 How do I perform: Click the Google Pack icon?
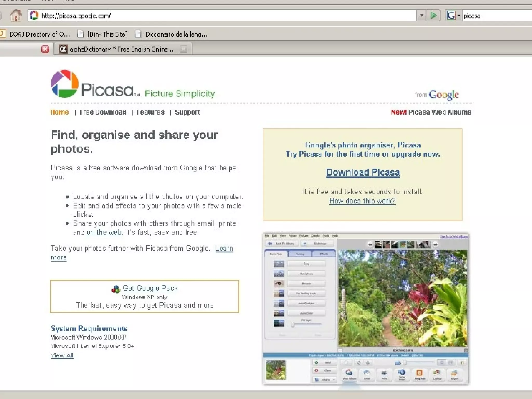pos(116,289)
